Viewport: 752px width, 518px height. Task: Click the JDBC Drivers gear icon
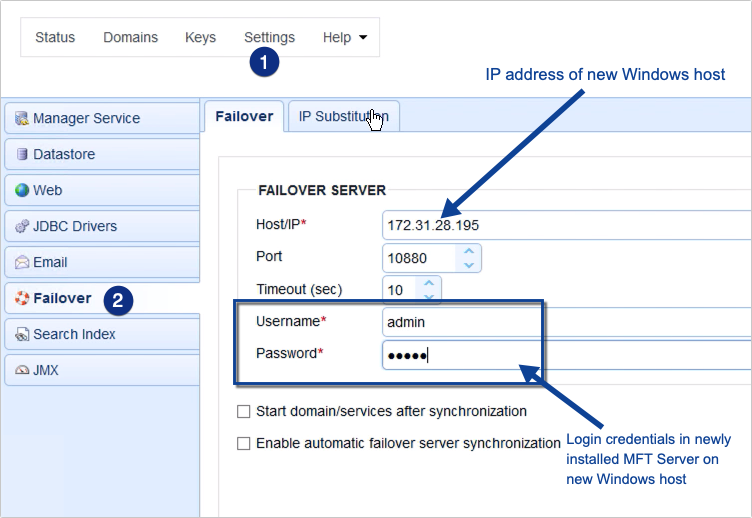click(x=22, y=226)
